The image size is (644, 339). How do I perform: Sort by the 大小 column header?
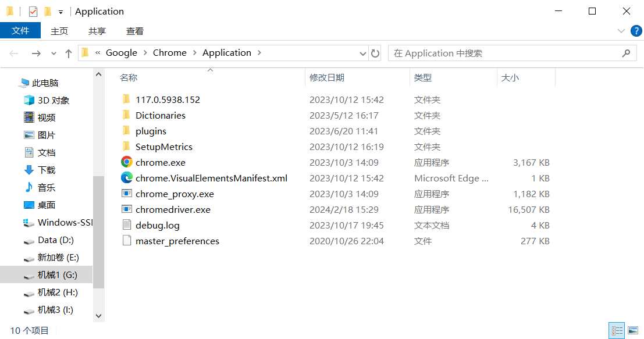pos(510,77)
